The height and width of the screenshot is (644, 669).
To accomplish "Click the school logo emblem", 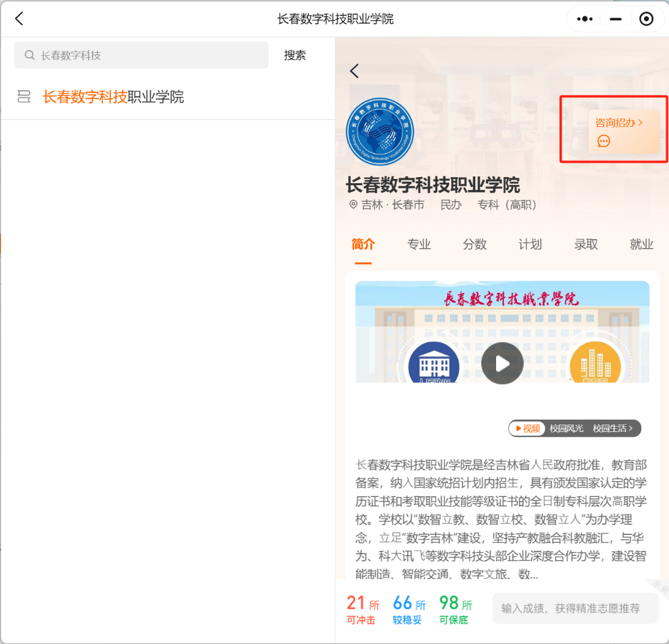I will [x=380, y=131].
